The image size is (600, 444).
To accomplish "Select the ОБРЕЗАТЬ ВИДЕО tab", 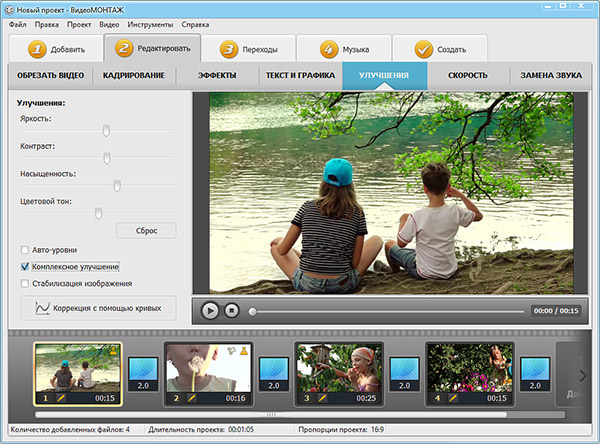I will pyautogui.click(x=51, y=75).
